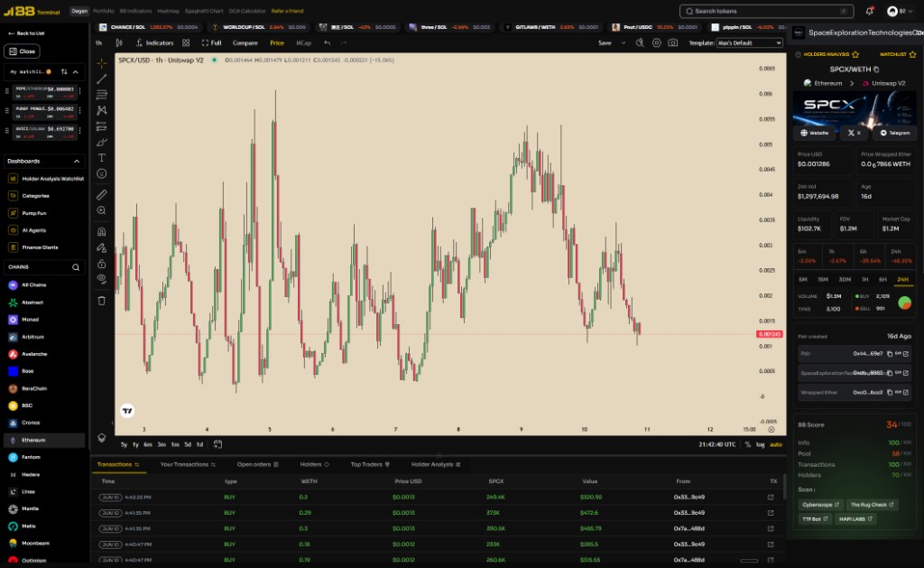Select the brush drawing tool
The image size is (924, 568).
click(101, 142)
